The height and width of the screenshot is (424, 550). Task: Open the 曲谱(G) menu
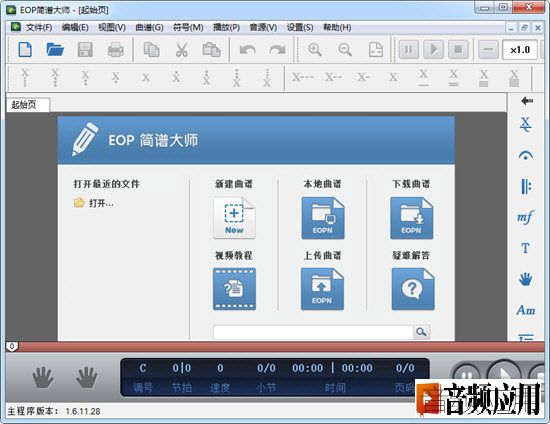[x=149, y=27]
